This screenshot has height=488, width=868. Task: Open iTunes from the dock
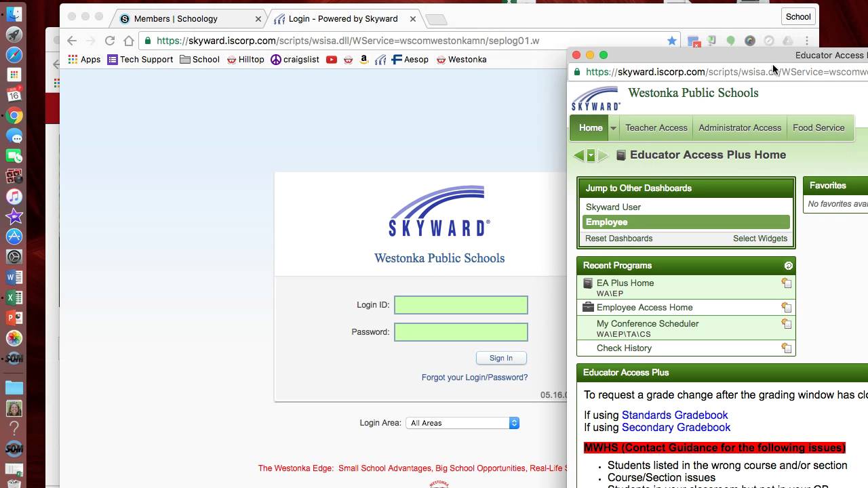[14, 197]
